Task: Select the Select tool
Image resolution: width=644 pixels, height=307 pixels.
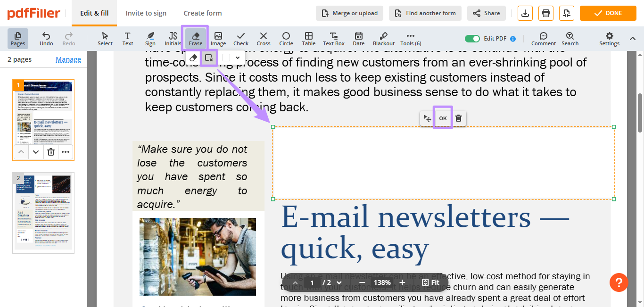Action: pos(105,39)
